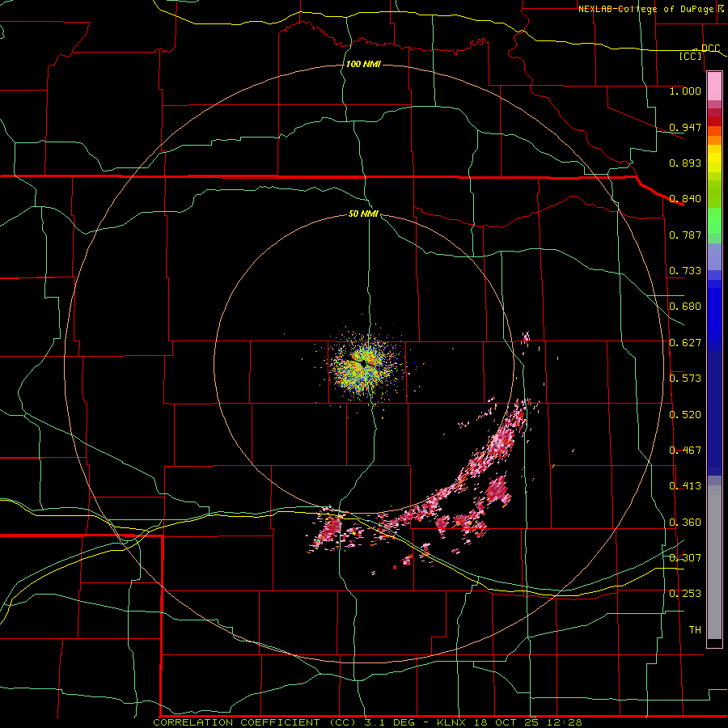Click the 50 NMI range ring label
This screenshot has width=728, height=728.
coord(363,214)
